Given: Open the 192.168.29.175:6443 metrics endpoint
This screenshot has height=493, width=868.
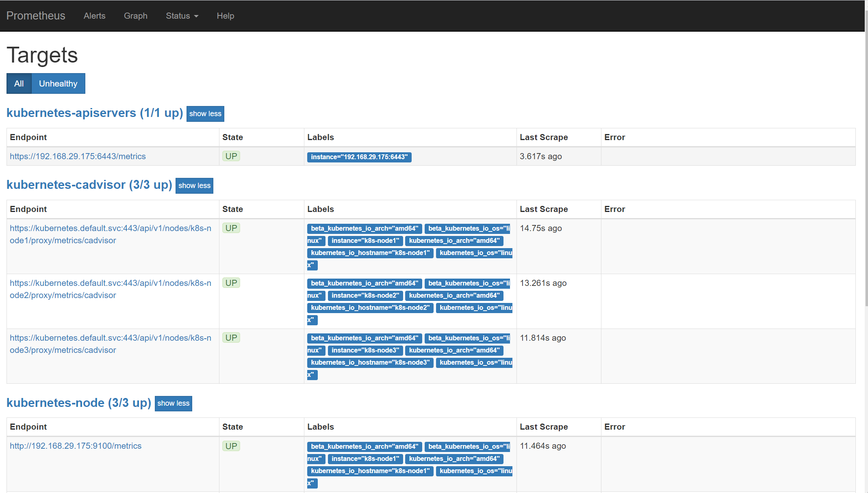Looking at the screenshot, I should click(78, 156).
